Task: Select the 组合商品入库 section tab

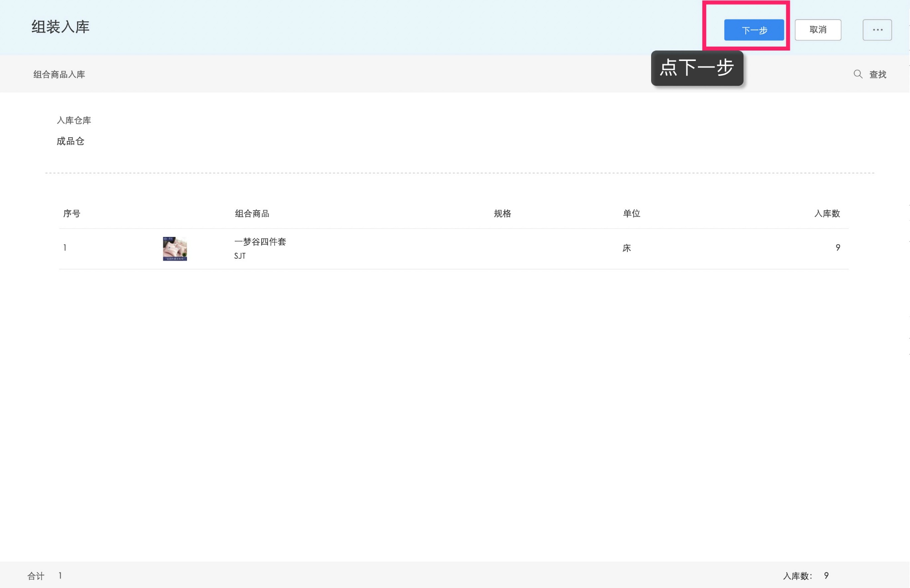Action: point(59,75)
